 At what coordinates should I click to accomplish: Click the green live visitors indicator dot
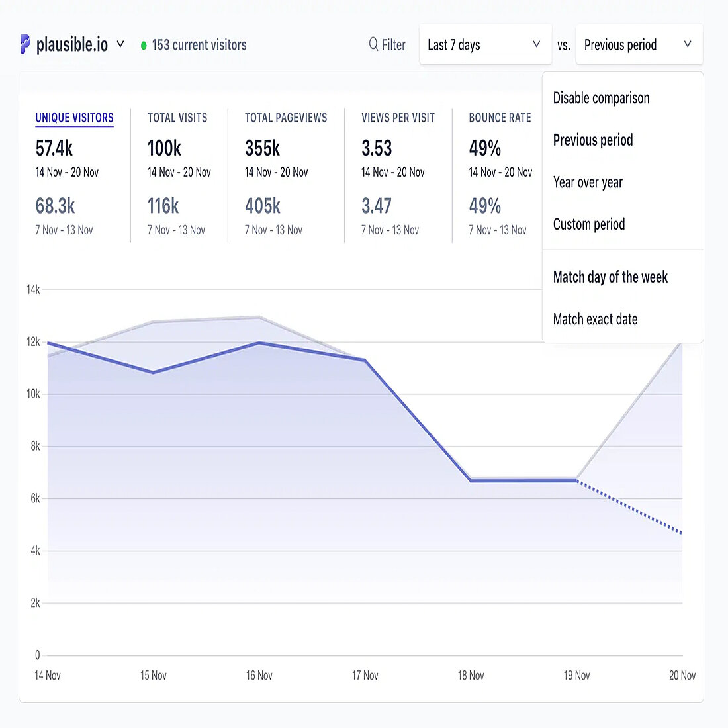point(143,46)
